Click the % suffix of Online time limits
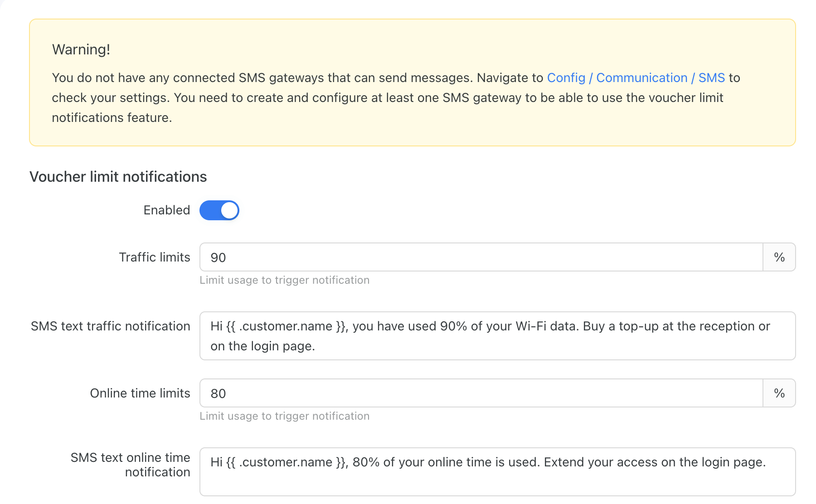This screenshot has height=504, width=816. pyautogui.click(x=779, y=393)
